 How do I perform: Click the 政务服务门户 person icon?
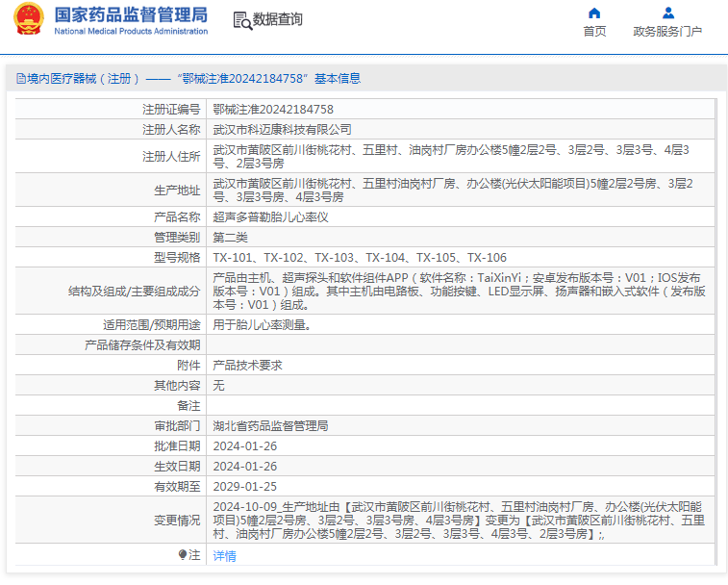coord(668,13)
